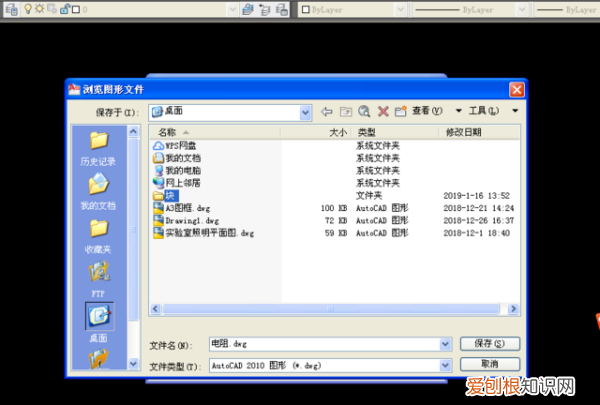This screenshot has height=405, width=600.
Task: Open 历史记录 in the places sidebar
Action: point(98,149)
